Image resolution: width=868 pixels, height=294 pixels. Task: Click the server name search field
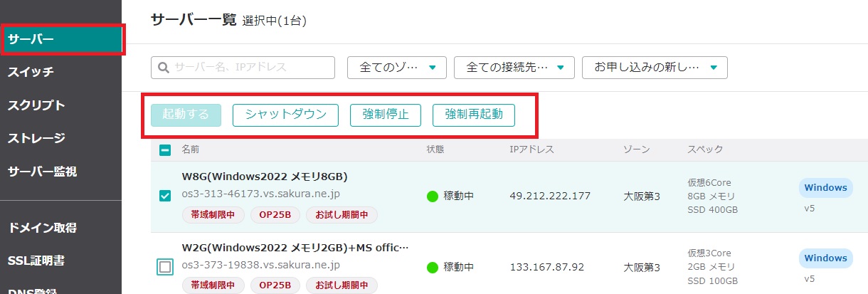(243, 68)
